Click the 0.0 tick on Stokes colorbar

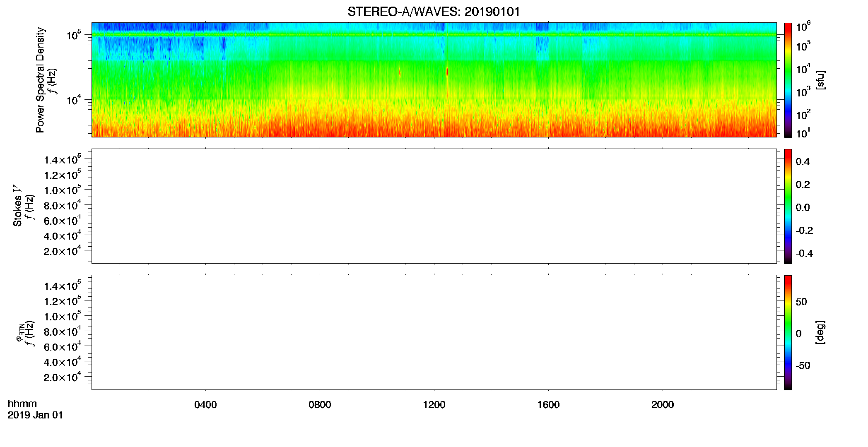coord(803,208)
